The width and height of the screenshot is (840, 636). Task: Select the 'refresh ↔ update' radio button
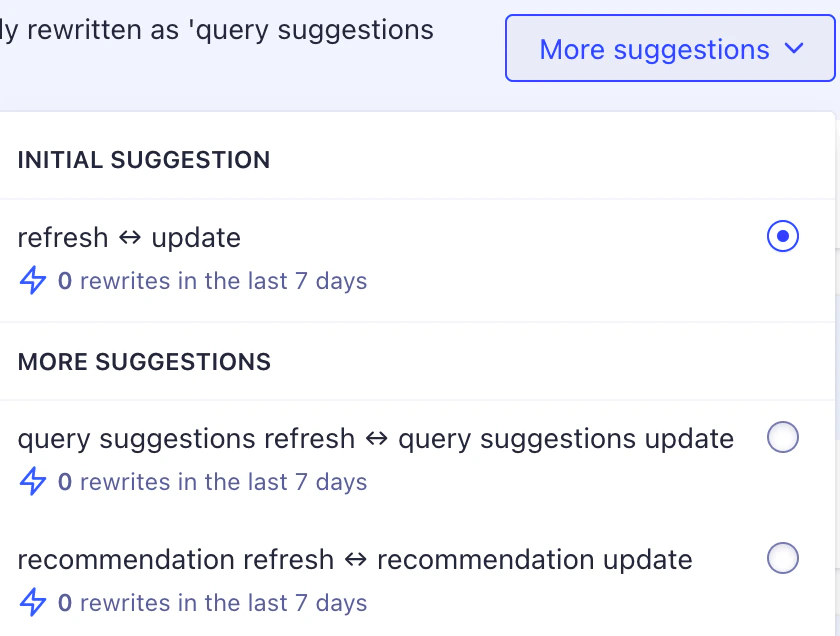point(783,237)
